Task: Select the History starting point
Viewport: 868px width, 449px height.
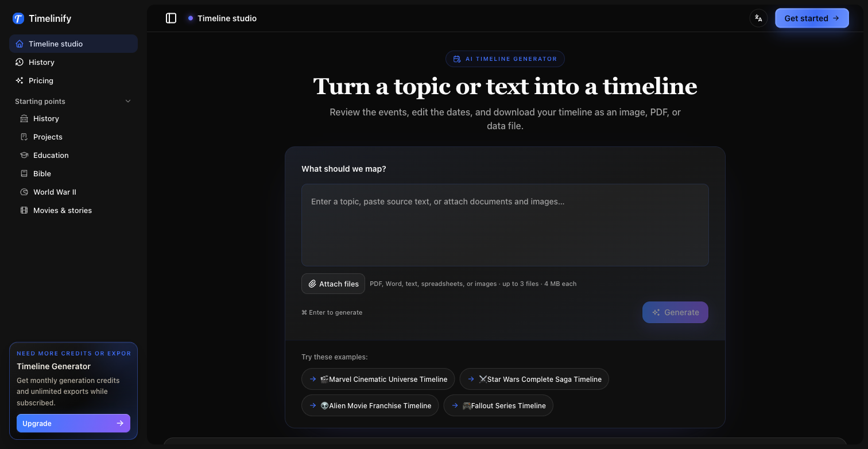Action: [x=76, y=118]
